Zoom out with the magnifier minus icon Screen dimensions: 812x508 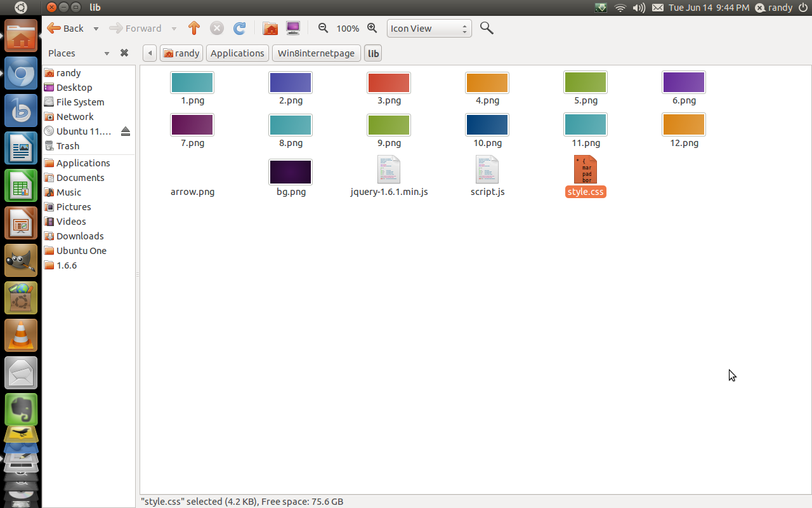pos(324,28)
